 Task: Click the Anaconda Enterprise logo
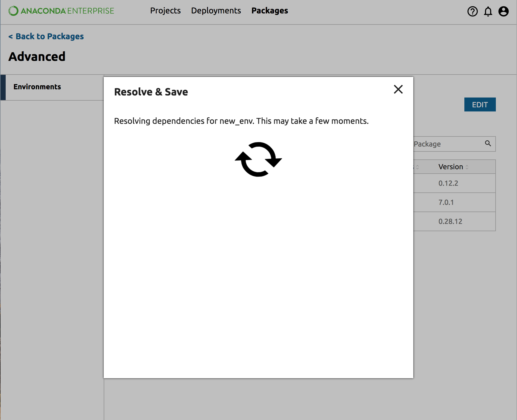point(61,11)
